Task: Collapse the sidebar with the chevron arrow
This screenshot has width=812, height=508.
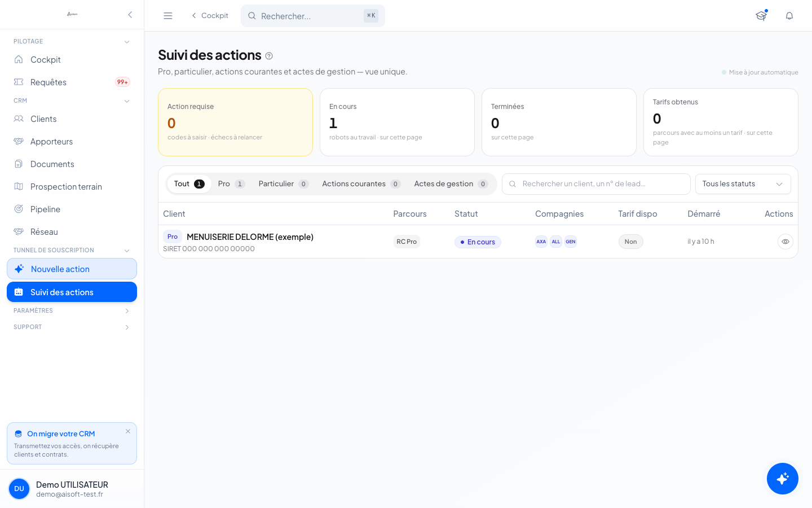Action: coord(130,15)
